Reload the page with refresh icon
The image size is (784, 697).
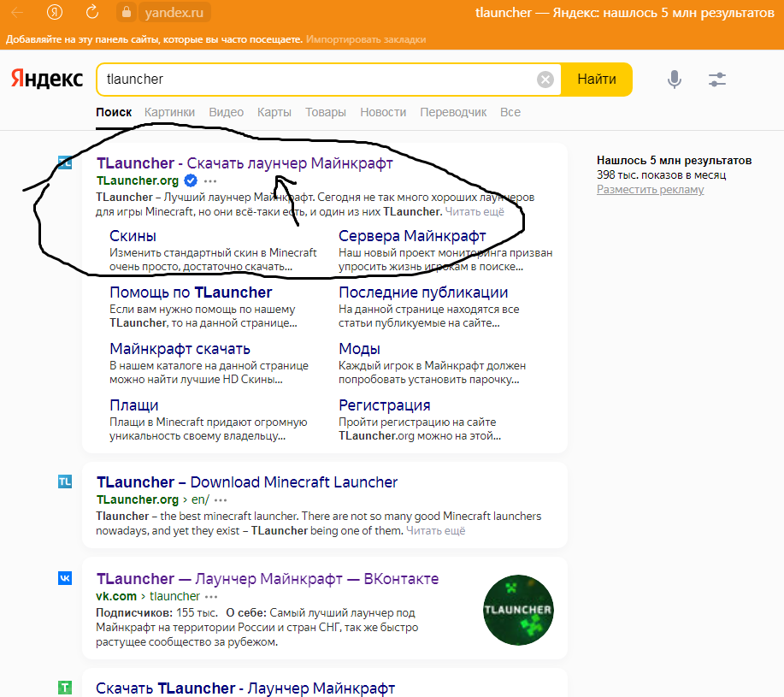(x=92, y=12)
